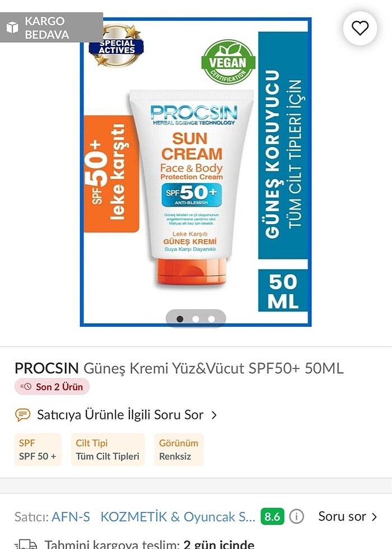Select the second image carousel dot
The image size is (392, 549).
tap(196, 319)
